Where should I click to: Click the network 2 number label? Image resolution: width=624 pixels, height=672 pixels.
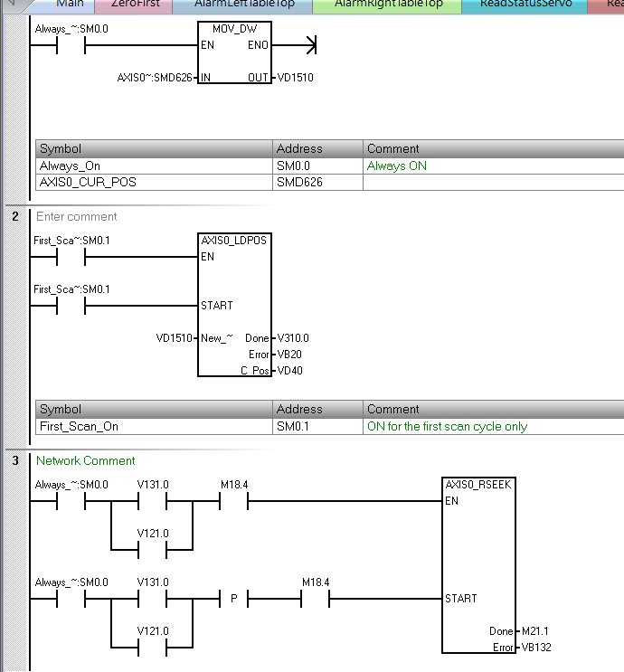coord(15,217)
